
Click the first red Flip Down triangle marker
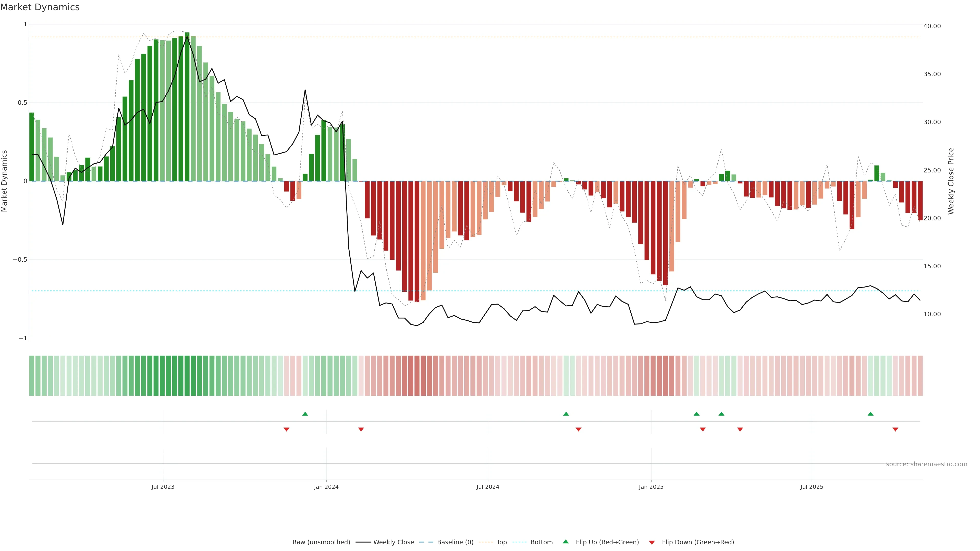pyautogui.click(x=286, y=429)
